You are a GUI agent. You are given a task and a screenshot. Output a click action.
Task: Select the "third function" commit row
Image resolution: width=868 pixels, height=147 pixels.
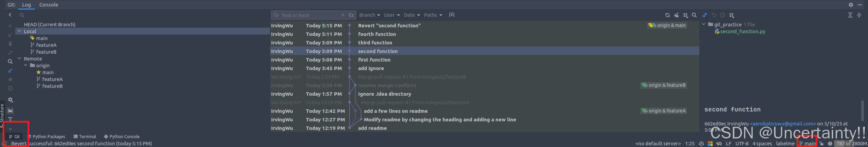(485, 43)
